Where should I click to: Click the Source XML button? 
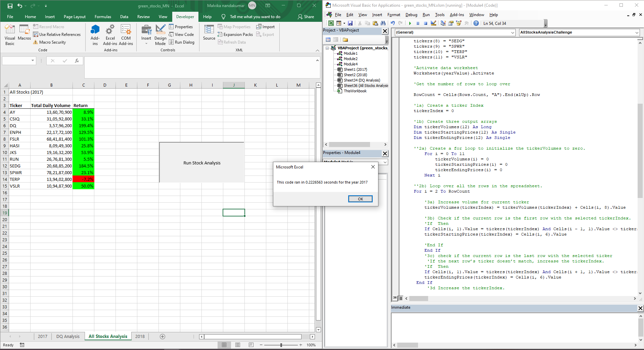209,33
